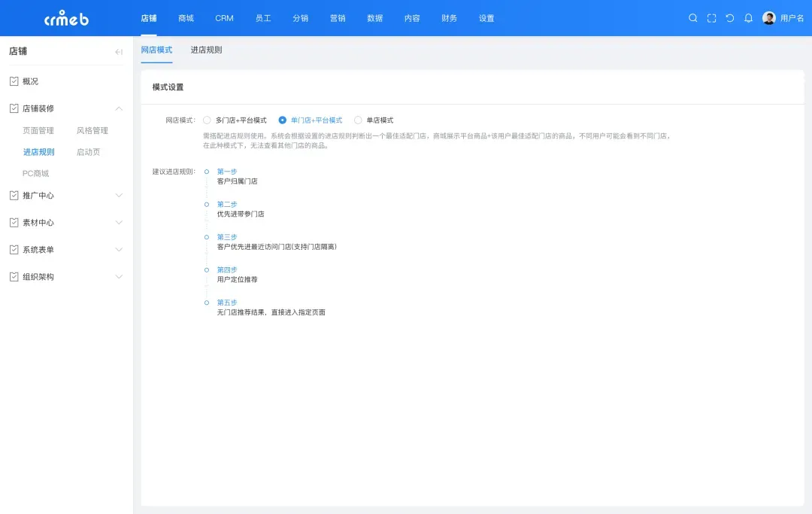The width and height of the screenshot is (812, 514).
Task: Click the 第一步 timeline step
Action: [x=227, y=172]
